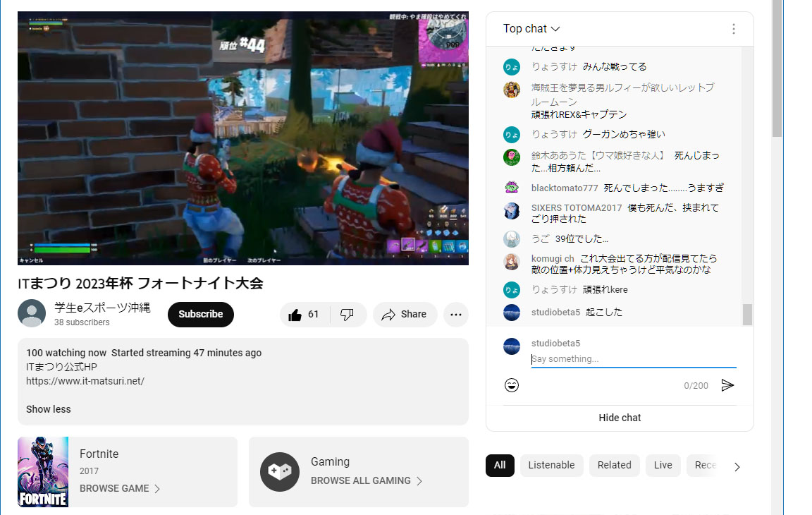Open the Gaming controller icon

[x=280, y=472]
